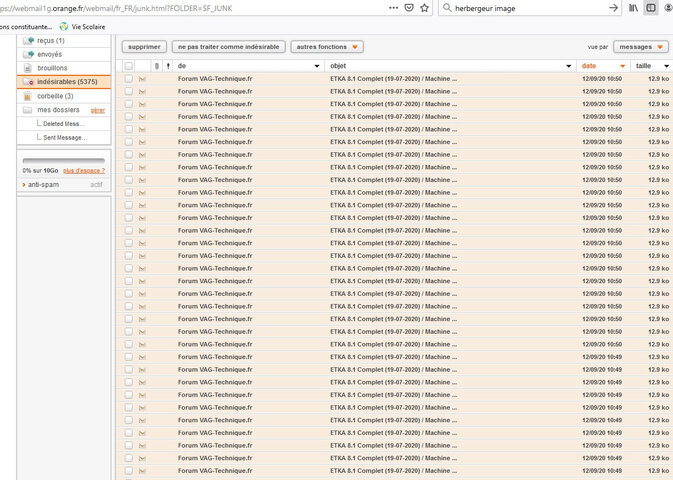Click the envoyés sent folder icon

pyautogui.click(x=28, y=54)
